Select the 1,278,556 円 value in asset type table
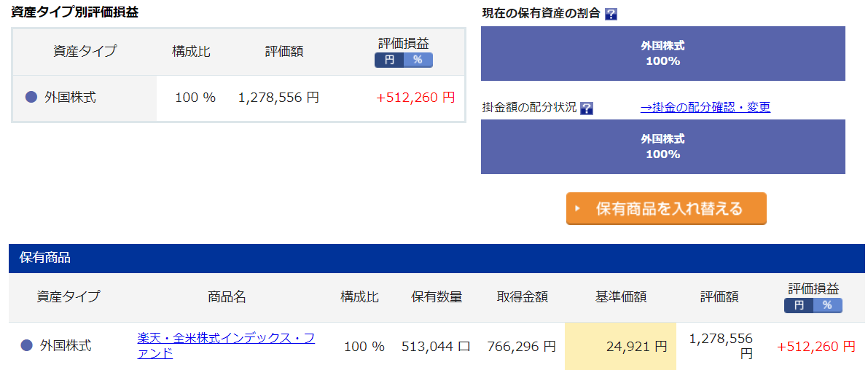The height and width of the screenshot is (370, 868). point(278,98)
